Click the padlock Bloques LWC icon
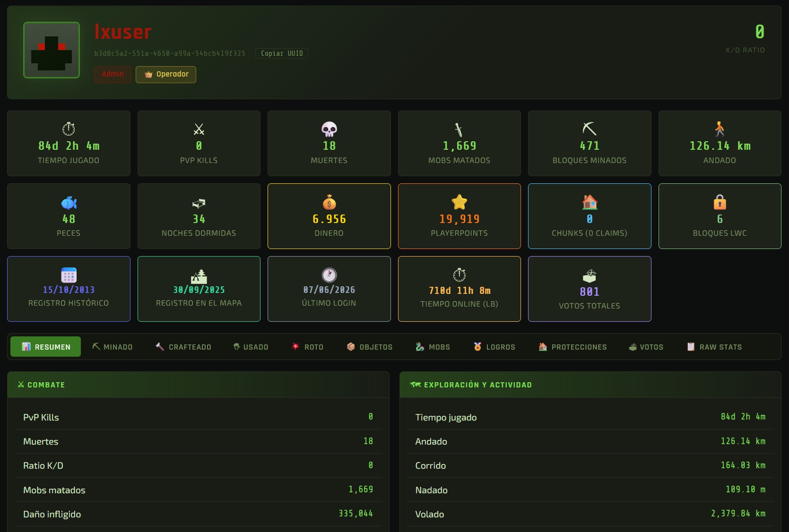 point(720,202)
